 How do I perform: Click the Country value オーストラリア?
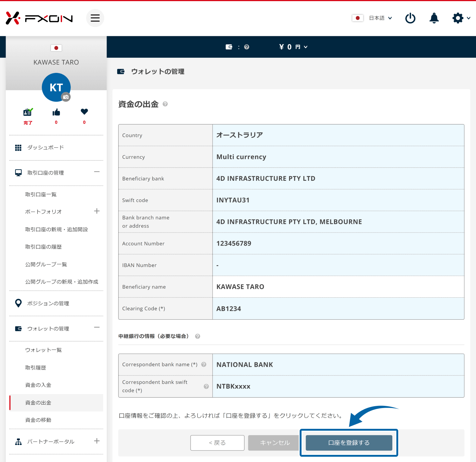coord(240,135)
